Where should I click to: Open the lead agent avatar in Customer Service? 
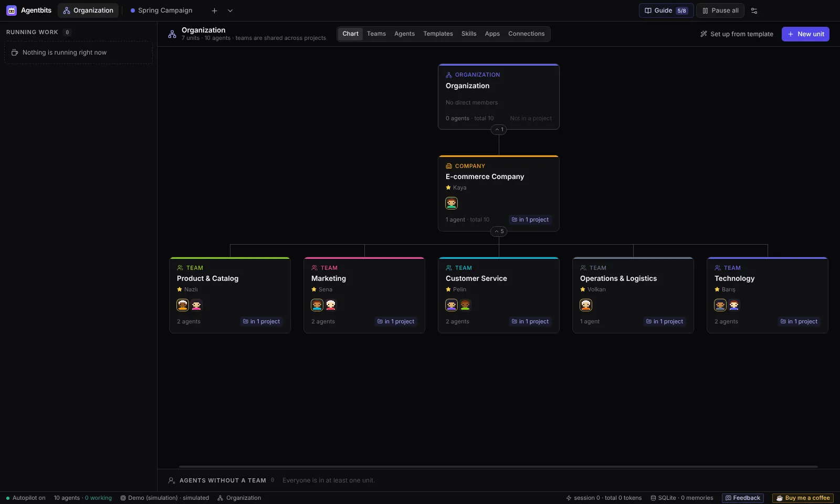451,305
